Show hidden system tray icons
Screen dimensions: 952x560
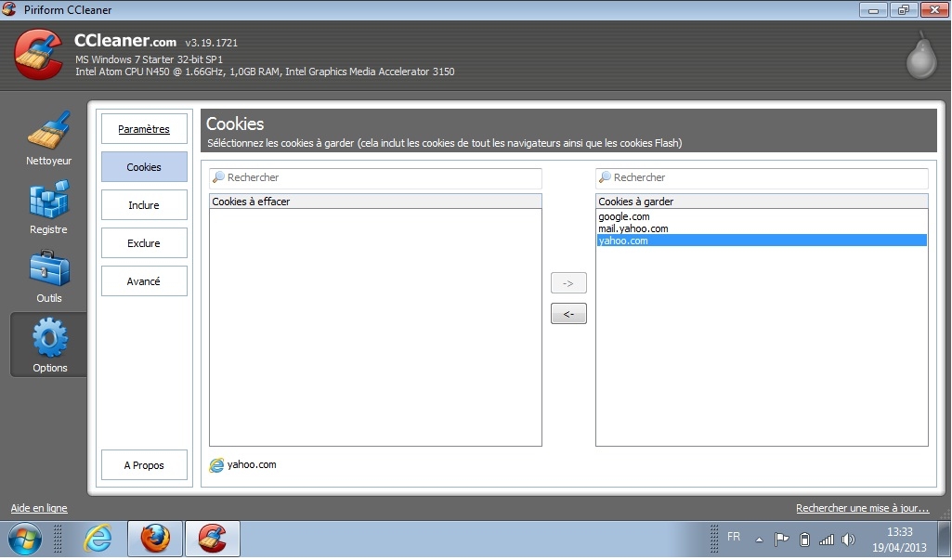(x=759, y=540)
